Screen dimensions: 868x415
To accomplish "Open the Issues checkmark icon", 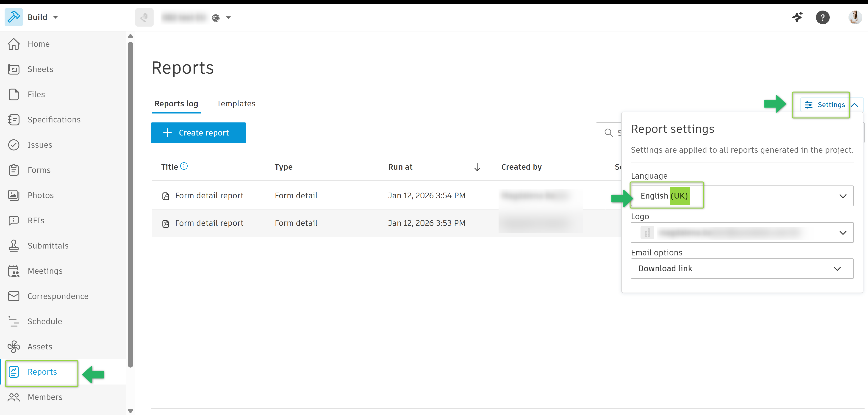I will 14,145.
